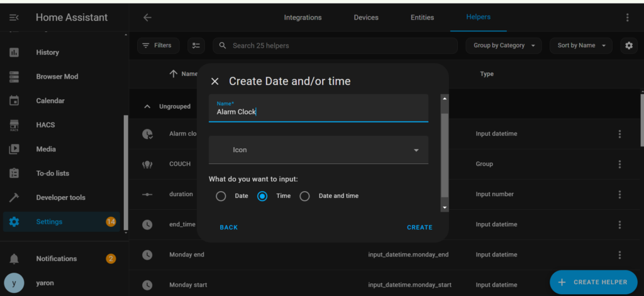Close the Create Date and/or time dialog
Viewport: 644px width, 296px height.
coord(215,81)
